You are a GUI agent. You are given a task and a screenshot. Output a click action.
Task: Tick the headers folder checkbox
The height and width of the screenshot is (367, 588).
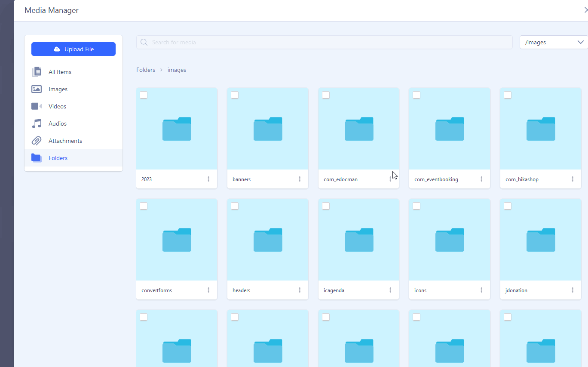[x=235, y=206]
